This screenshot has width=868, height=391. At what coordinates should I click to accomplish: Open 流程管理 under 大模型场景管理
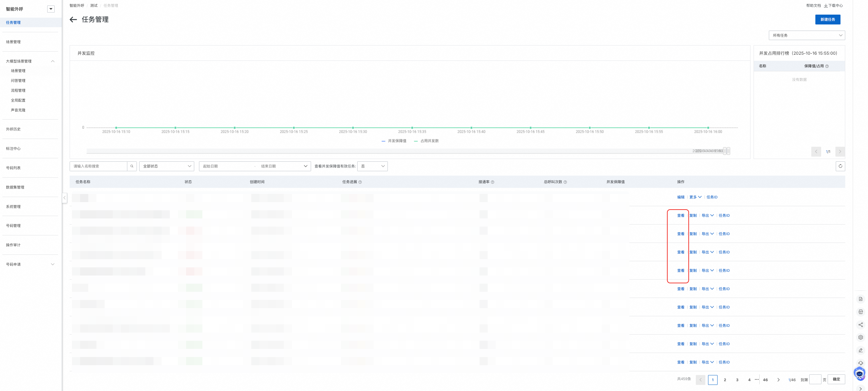[18, 90]
